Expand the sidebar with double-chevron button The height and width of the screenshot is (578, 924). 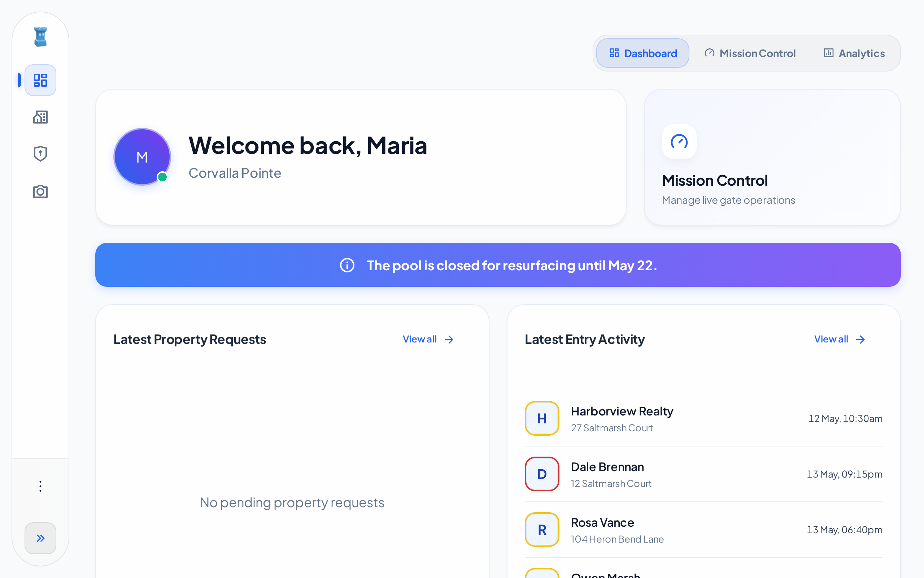(40, 538)
